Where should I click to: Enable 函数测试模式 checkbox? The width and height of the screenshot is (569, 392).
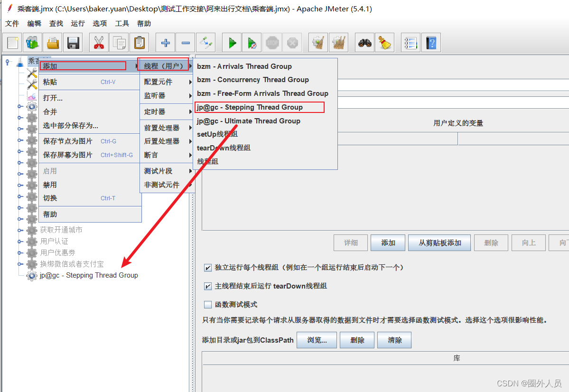(207, 305)
